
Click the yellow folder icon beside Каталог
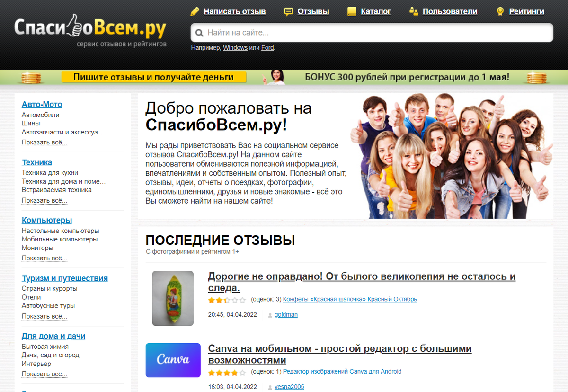352,11
